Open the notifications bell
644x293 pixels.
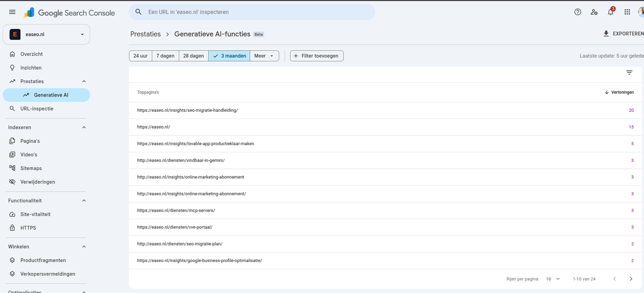coord(611,12)
